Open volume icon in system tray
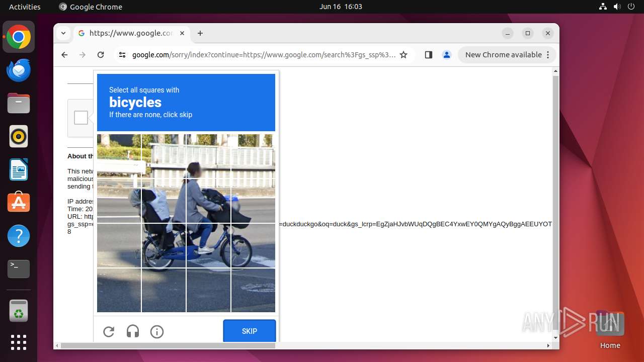Viewport: 644px width, 362px height. (x=617, y=7)
